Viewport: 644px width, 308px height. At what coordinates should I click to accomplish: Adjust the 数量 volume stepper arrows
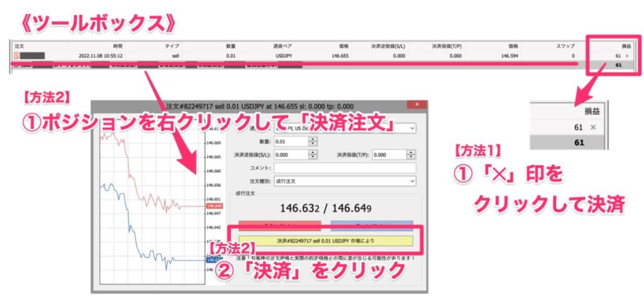(313, 141)
